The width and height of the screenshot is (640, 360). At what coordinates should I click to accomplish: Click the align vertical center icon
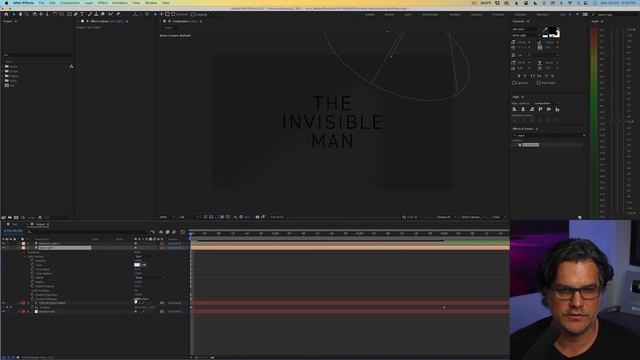point(549,109)
